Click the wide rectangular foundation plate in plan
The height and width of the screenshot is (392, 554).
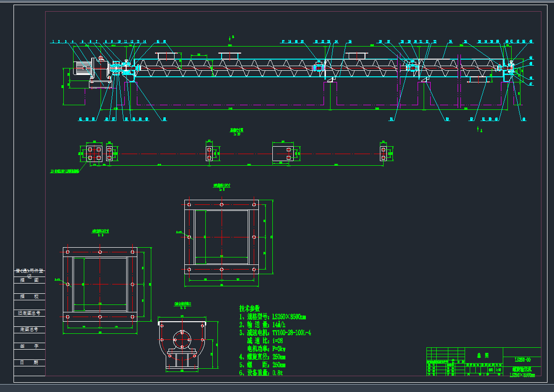tap(286, 153)
